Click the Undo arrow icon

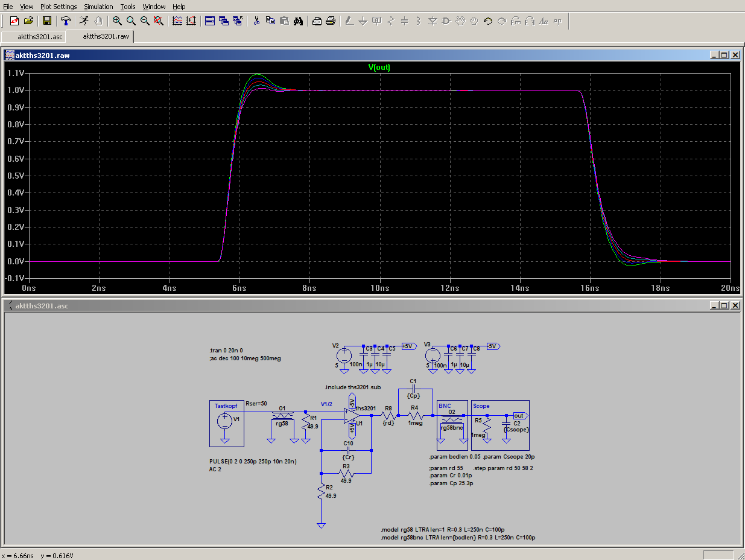488,21
